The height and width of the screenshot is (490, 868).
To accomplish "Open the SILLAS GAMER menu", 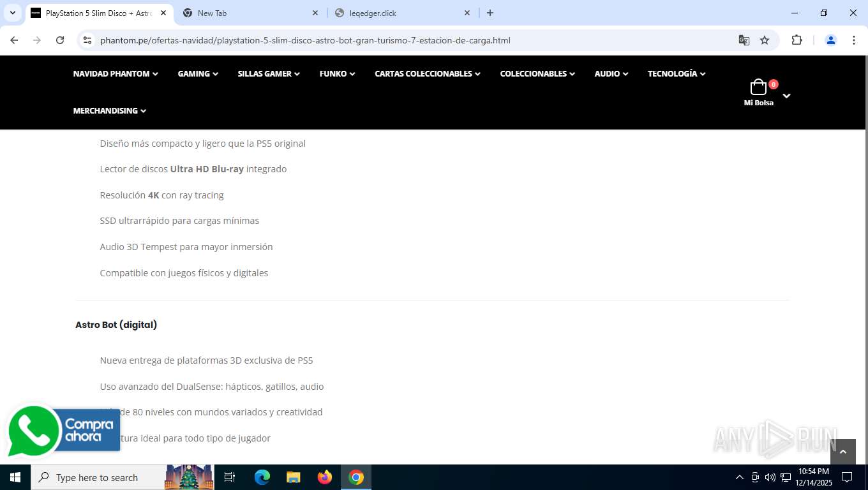I will point(269,74).
